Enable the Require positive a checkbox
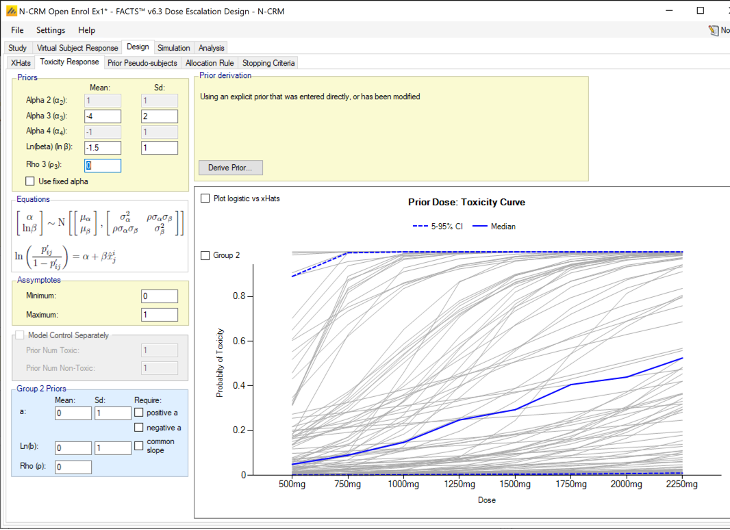This screenshot has width=730, height=530. coord(139,412)
